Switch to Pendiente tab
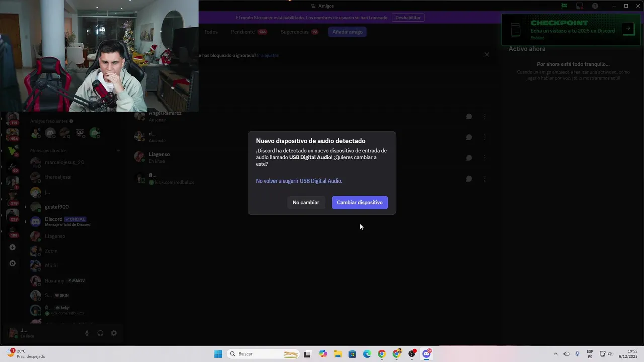This screenshot has height=362, width=644. point(249,32)
